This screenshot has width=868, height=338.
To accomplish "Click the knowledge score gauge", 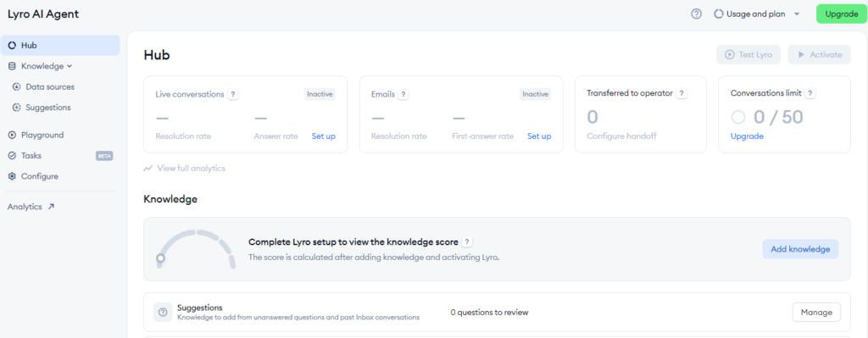I will 196,250.
